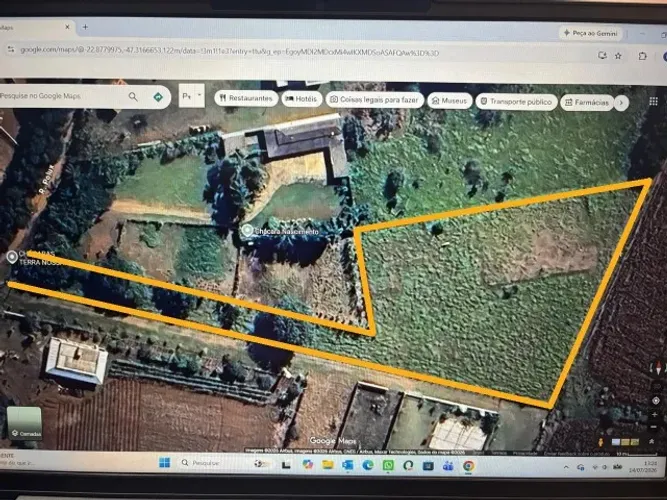Filter map by Restaurantes

click(x=246, y=98)
